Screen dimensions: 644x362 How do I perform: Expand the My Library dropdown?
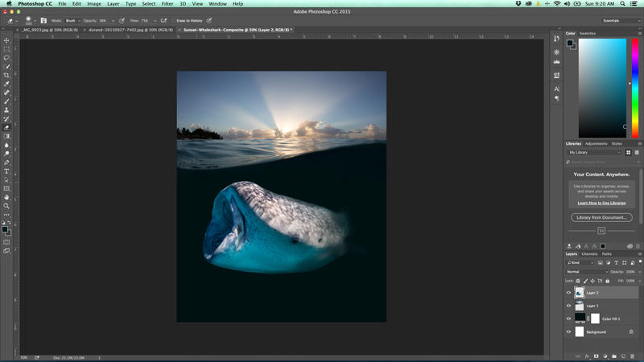[x=594, y=152]
